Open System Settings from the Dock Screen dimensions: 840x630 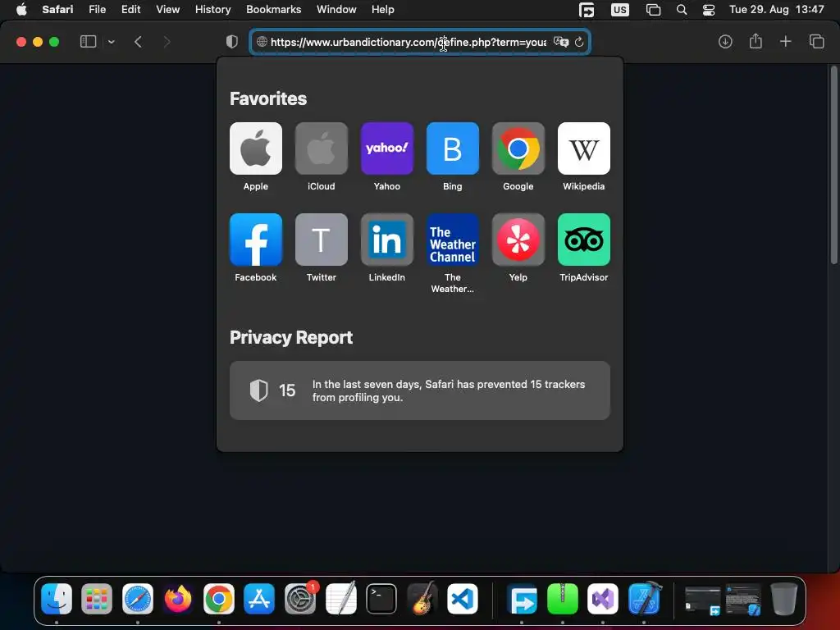click(x=300, y=598)
